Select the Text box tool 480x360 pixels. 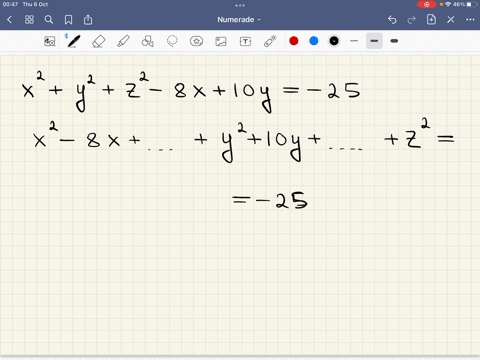245,41
